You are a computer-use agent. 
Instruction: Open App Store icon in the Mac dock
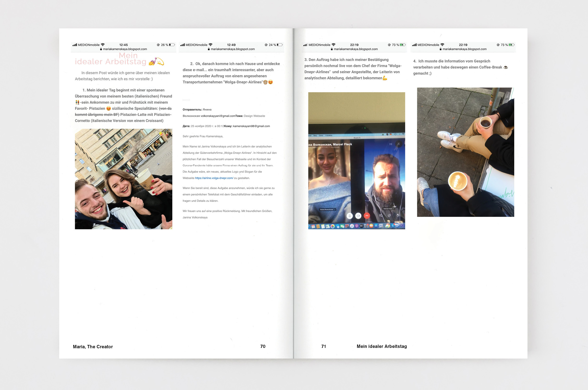[376, 226]
